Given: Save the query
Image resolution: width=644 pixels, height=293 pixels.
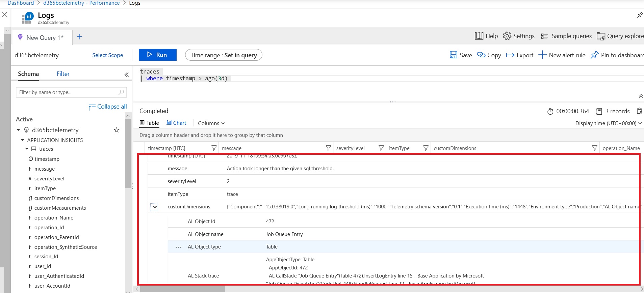Looking at the screenshot, I should (x=461, y=55).
